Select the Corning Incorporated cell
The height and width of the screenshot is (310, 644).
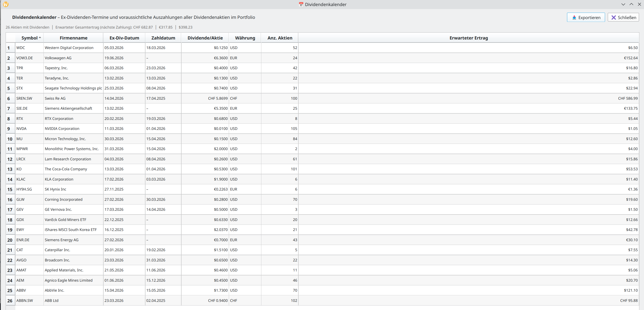74,199
